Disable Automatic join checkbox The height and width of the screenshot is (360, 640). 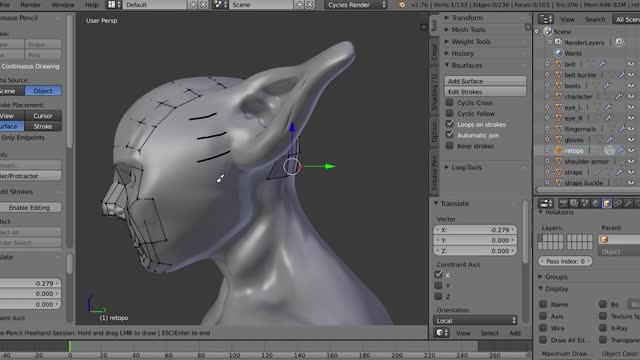(449, 135)
